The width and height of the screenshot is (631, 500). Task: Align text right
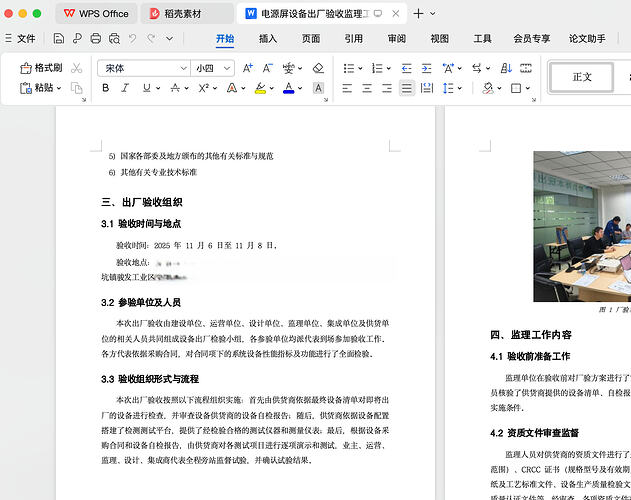386,88
